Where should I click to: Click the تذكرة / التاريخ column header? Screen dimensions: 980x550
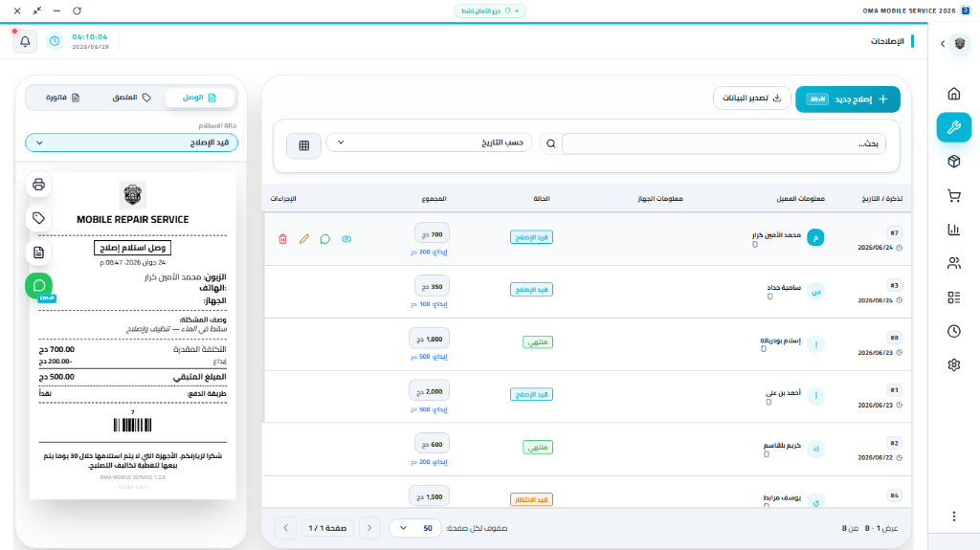[x=881, y=199]
